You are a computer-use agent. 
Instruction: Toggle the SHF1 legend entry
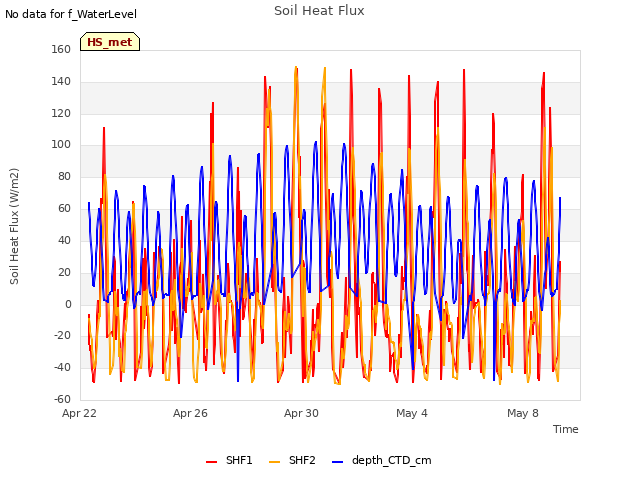coord(229,460)
